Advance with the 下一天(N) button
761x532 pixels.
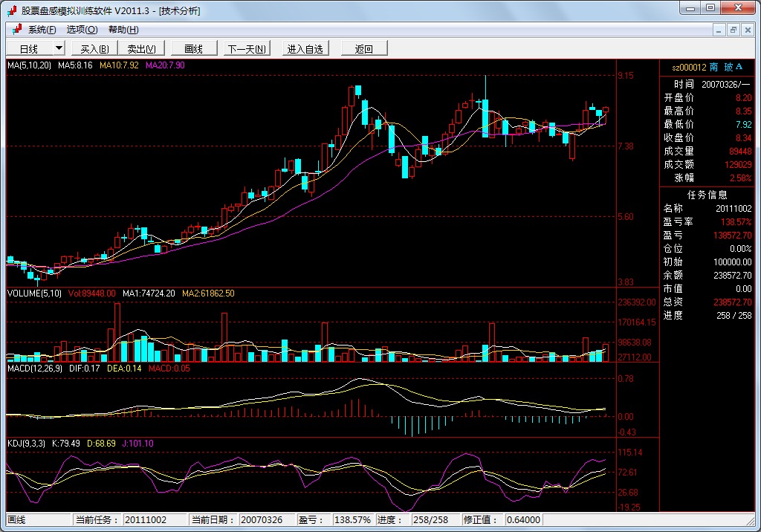247,49
